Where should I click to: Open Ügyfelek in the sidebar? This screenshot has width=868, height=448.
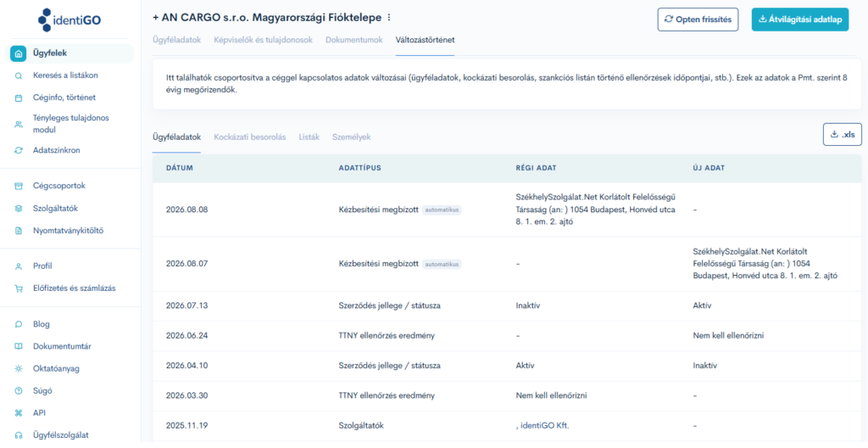tap(70, 53)
